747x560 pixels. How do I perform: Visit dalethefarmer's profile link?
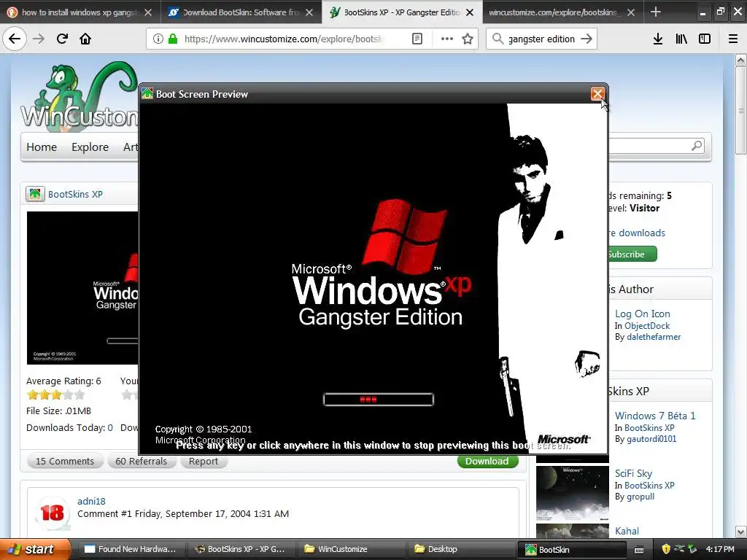pos(654,337)
